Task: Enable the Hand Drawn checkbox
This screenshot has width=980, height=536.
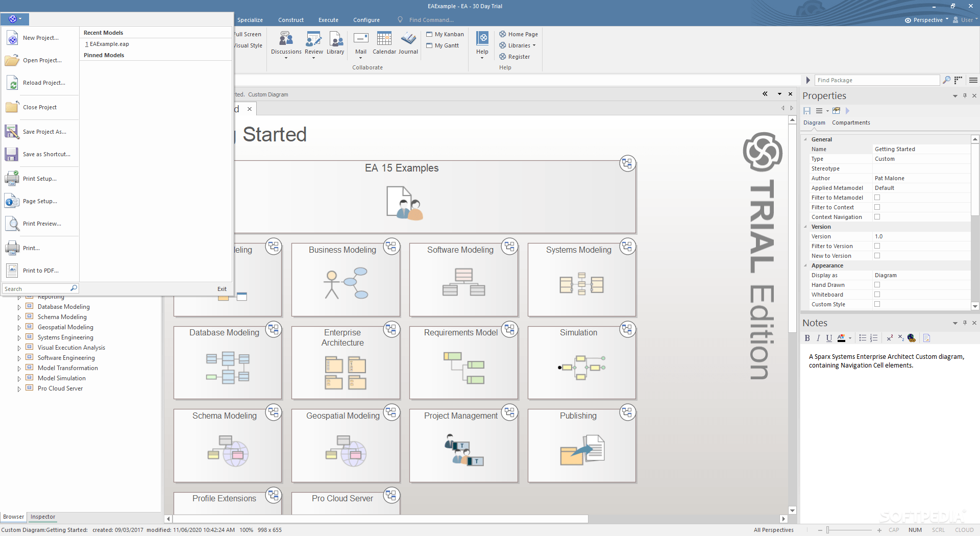Action: [877, 285]
